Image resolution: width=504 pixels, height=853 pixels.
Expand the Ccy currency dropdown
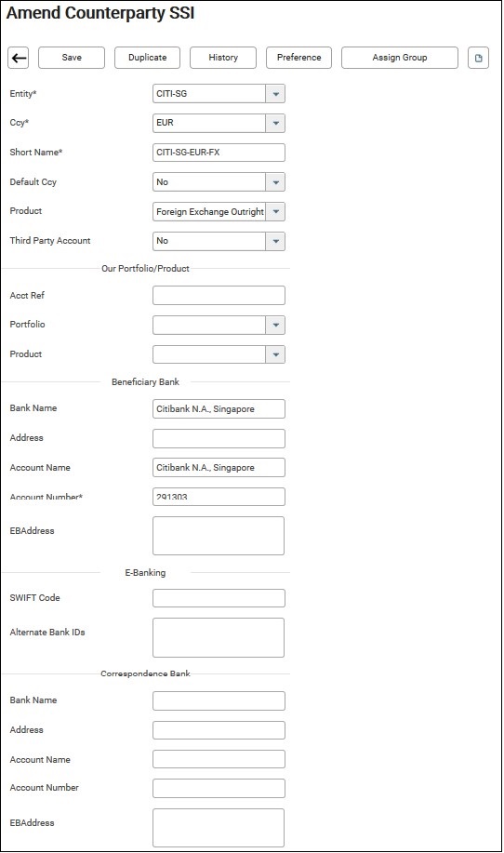click(x=275, y=123)
